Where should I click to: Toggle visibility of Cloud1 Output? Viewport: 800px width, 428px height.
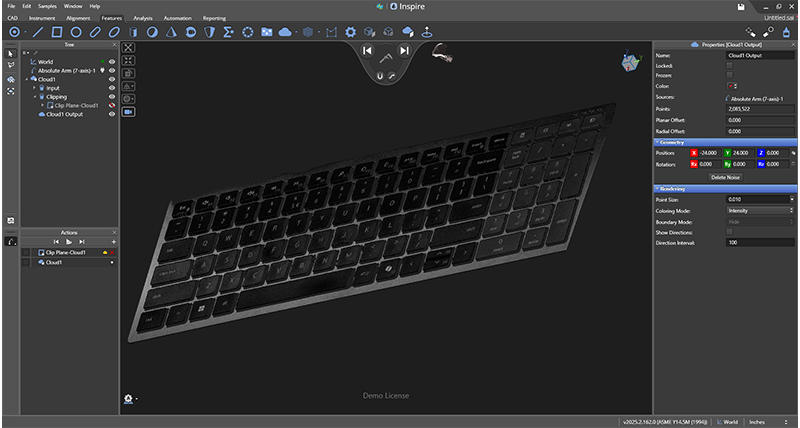coord(112,114)
